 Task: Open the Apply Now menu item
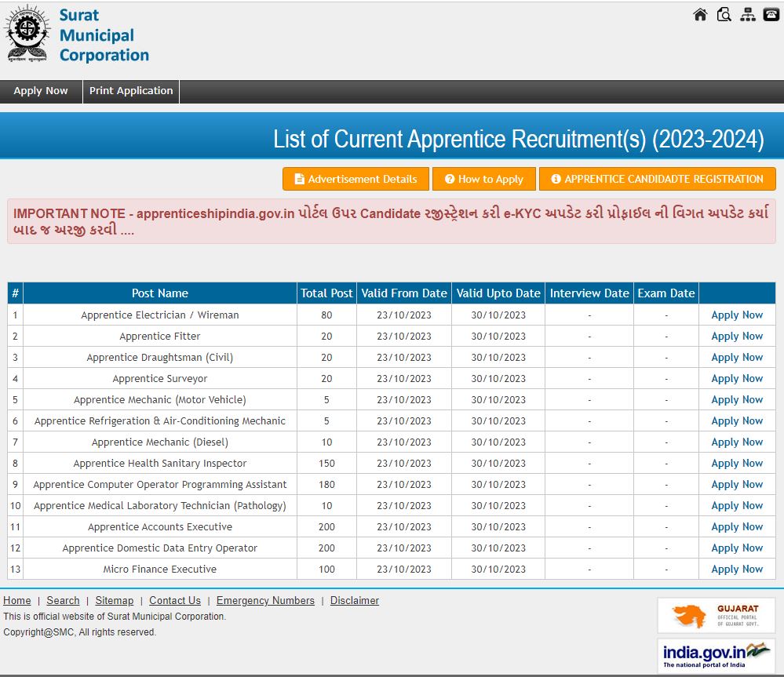pyautogui.click(x=41, y=91)
